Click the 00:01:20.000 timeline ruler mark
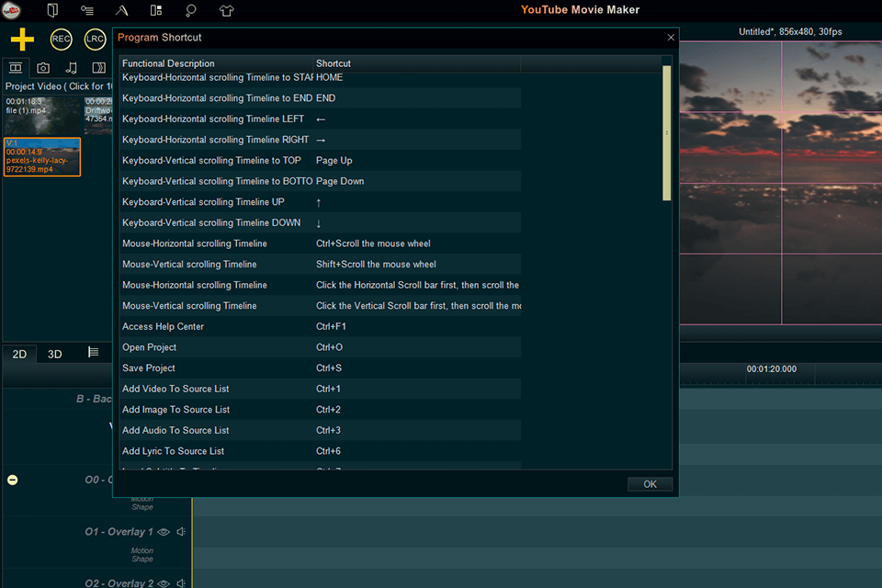The image size is (882, 588). (771, 369)
